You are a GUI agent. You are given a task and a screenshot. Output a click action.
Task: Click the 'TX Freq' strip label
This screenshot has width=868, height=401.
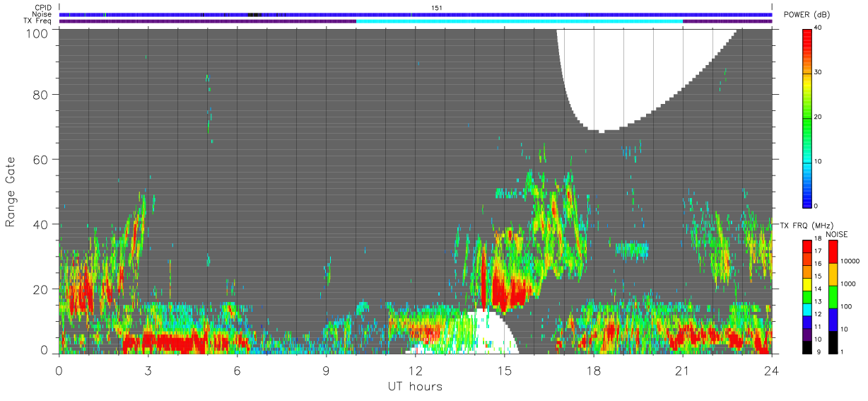coord(38,21)
